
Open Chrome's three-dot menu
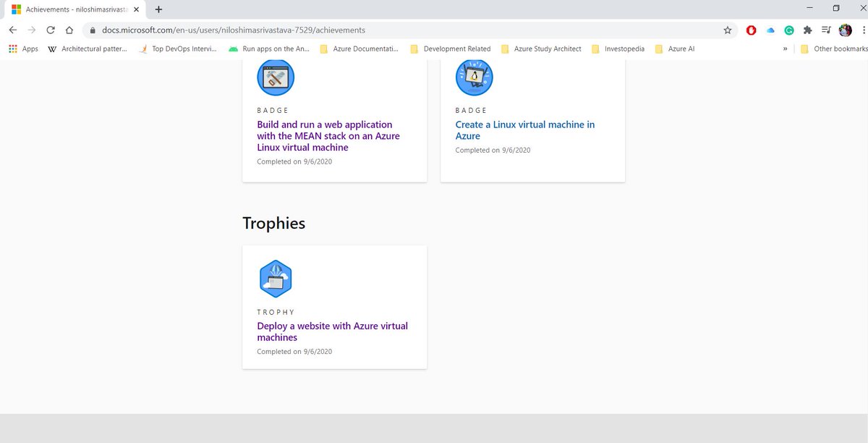863,30
